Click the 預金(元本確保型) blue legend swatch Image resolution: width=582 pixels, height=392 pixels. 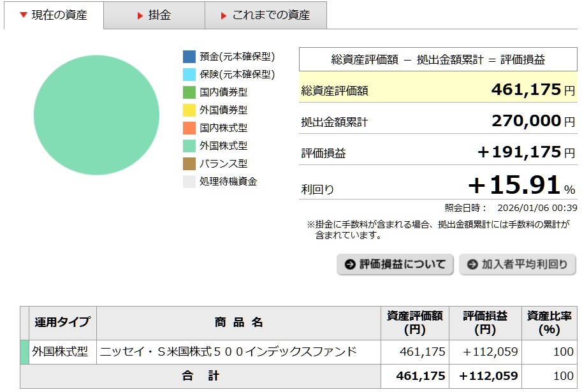pyautogui.click(x=189, y=57)
